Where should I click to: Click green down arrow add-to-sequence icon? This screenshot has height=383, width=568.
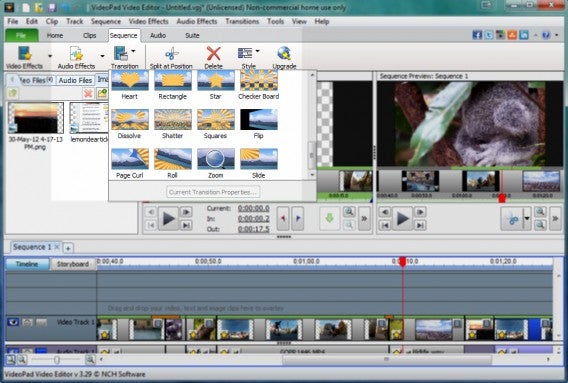click(329, 218)
